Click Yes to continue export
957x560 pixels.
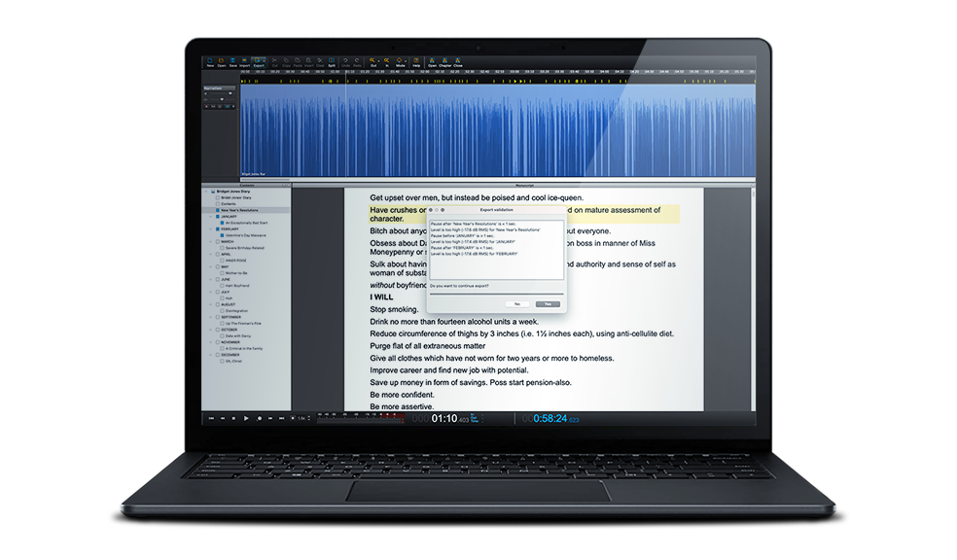click(548, 304)
